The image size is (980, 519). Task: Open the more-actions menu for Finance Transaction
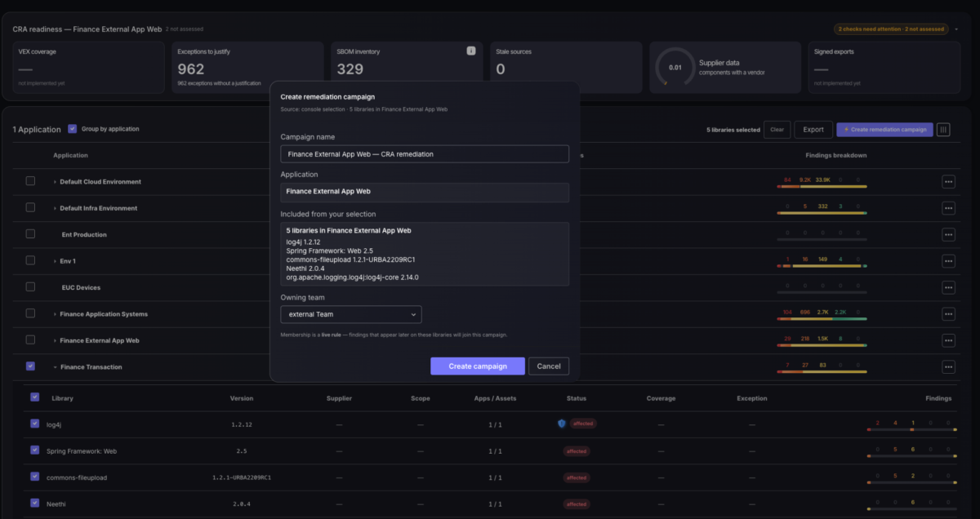(x=948, y=366)
